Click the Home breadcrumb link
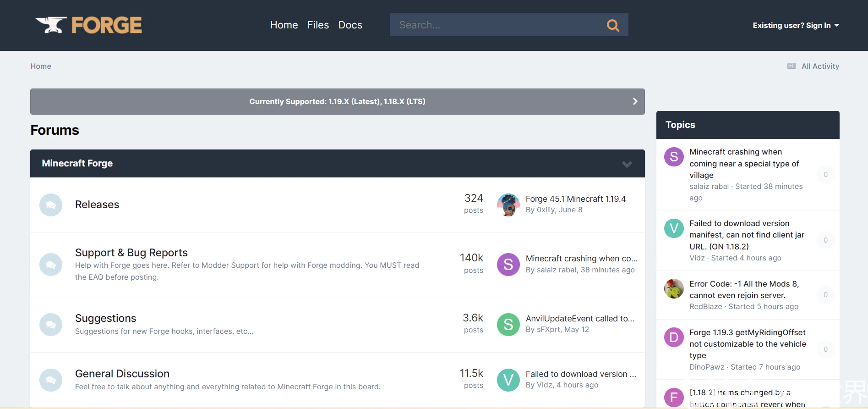Screen dimensions: 868x409 point(41,66)
